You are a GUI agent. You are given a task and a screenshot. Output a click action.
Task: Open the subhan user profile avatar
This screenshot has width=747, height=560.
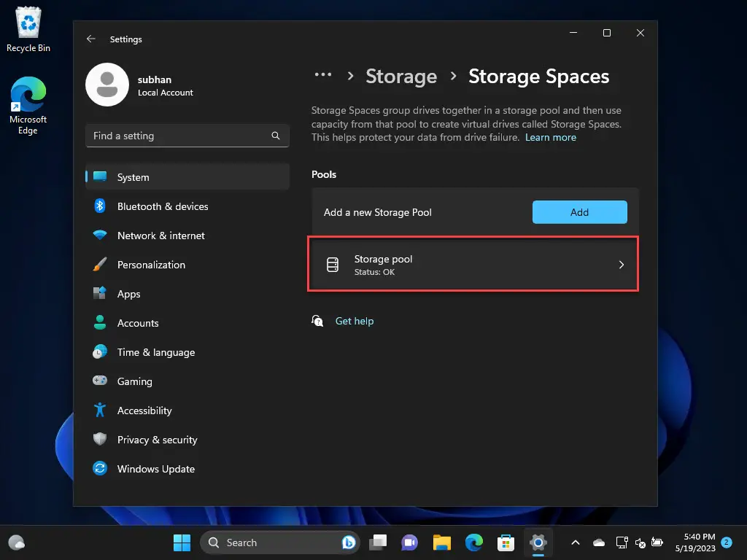click(x=107, y=85)
